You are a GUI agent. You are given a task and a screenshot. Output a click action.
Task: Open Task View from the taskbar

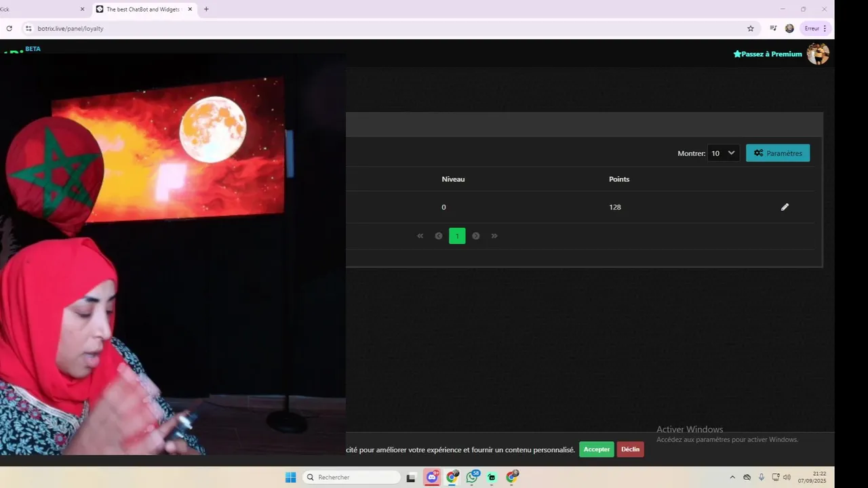click(411, 477)
